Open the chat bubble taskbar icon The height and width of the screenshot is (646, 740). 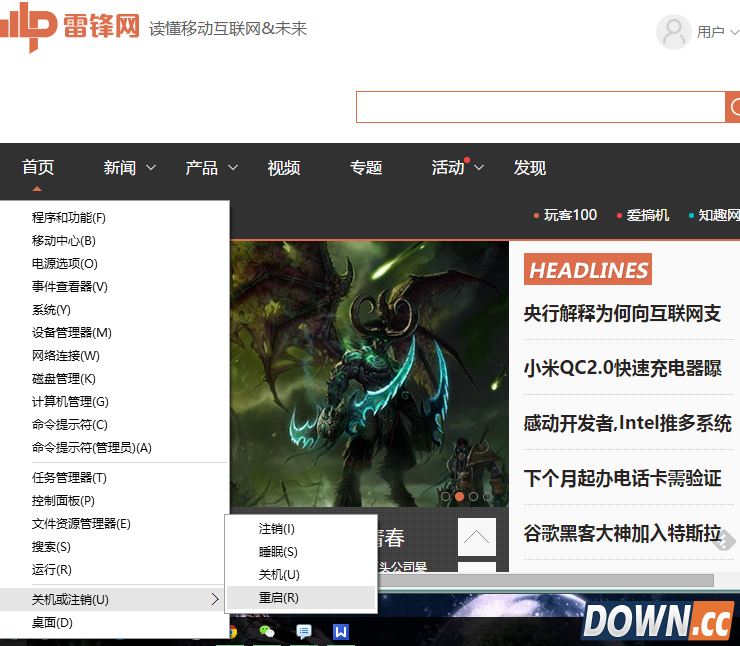(x=304, y=631)
